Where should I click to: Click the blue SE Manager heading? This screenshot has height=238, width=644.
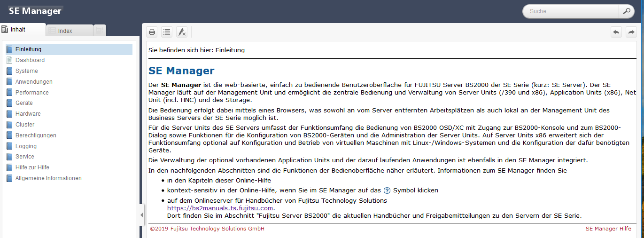pyautogui.click(x=181, y=71)
